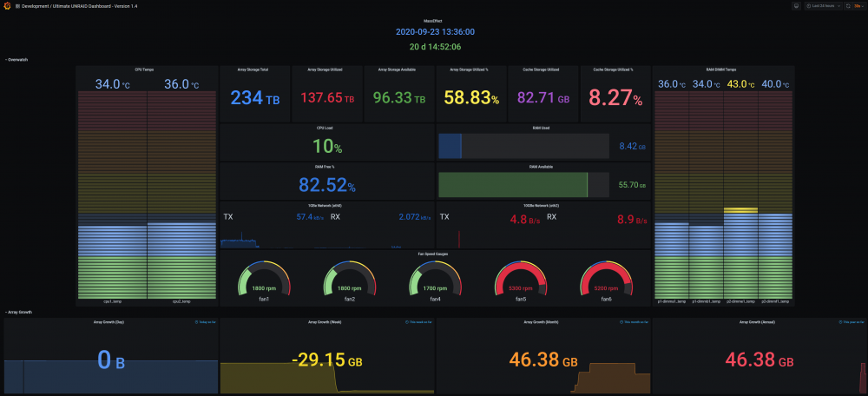Click the green RAM Available bar

(513, 185)
